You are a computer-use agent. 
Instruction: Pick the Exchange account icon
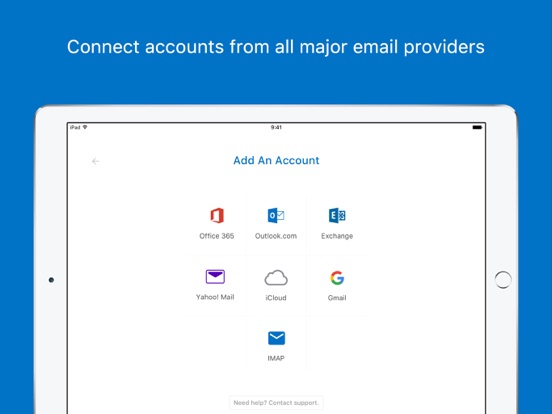337,215
